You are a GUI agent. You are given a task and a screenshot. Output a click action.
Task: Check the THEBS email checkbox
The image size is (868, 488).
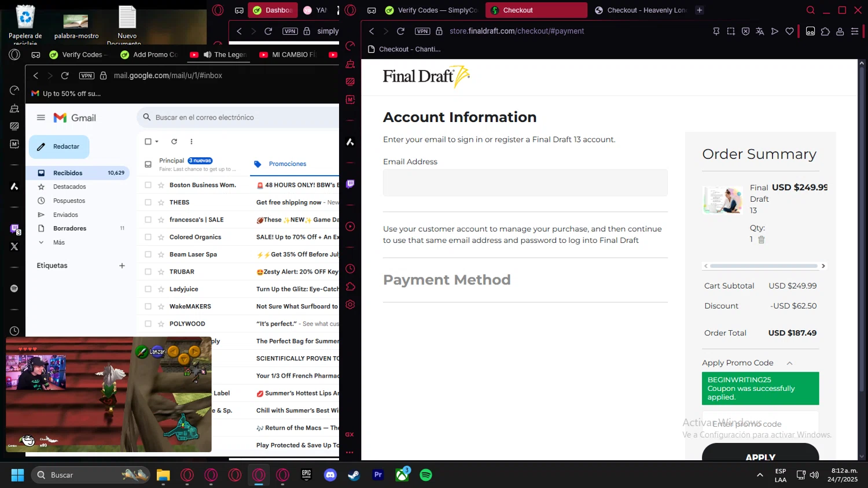tap(148, 202)
